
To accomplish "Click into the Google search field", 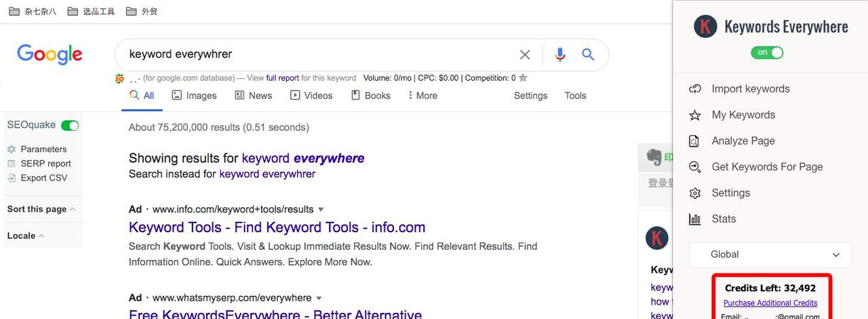I will coord(319,54).
